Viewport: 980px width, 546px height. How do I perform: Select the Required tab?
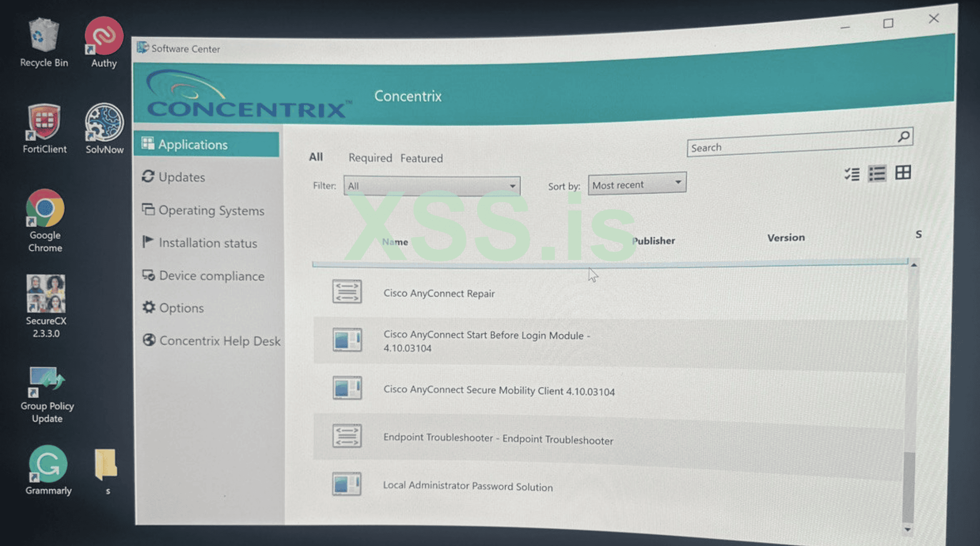pos(370,158)
